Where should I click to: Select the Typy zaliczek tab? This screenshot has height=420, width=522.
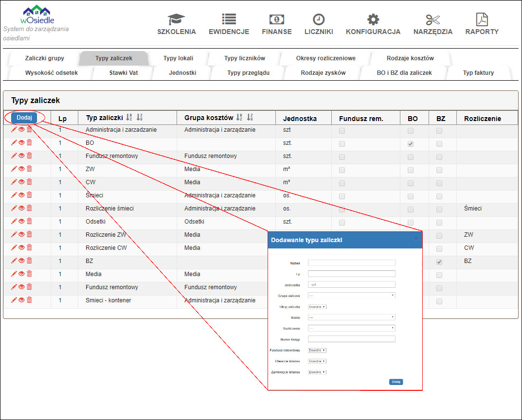click(114, 58)
